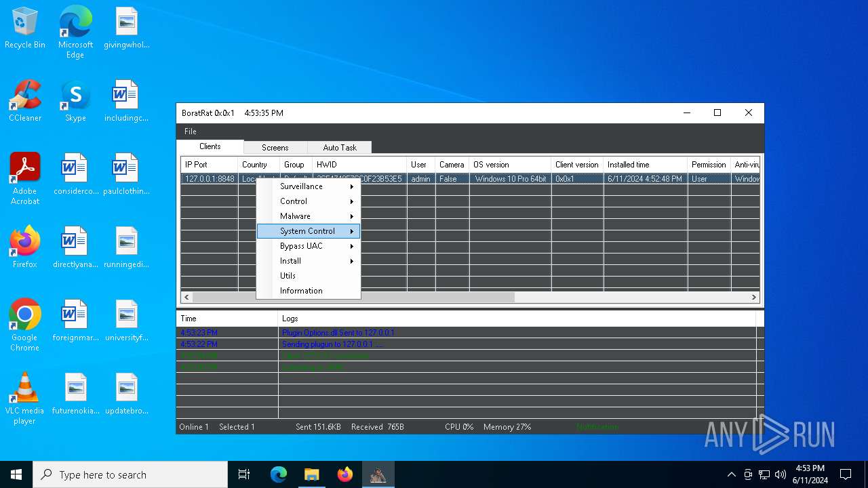The height and width of the screenshot is (488, 868).
Task: Open volume control in system tray
Action: 781,474
